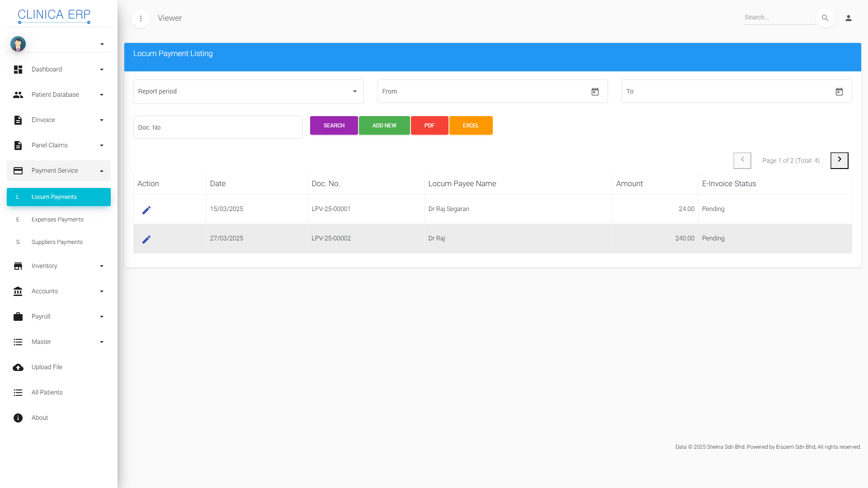This screenshot has height=488, width=868.
Task: Open the user account icon top right
Action: click(849, 18)
